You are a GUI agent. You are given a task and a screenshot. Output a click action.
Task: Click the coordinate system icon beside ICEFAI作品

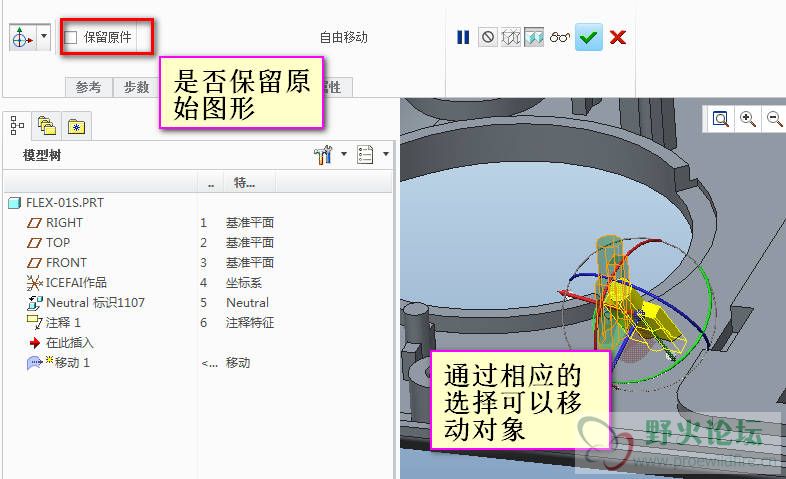point(34,283)
